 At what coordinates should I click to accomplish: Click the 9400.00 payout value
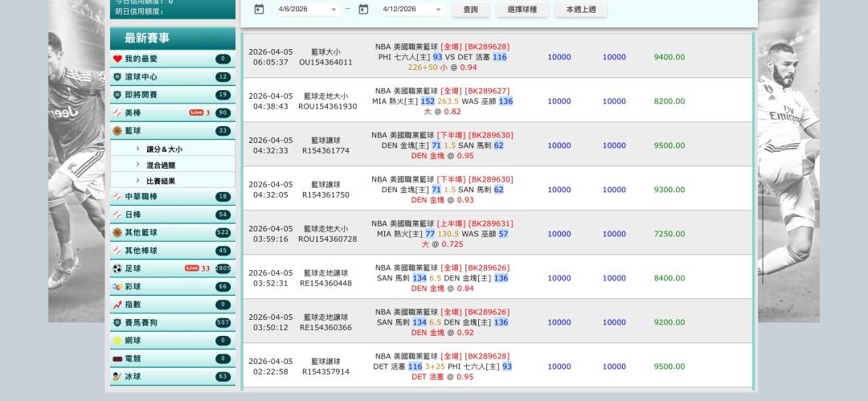[669, 57]
